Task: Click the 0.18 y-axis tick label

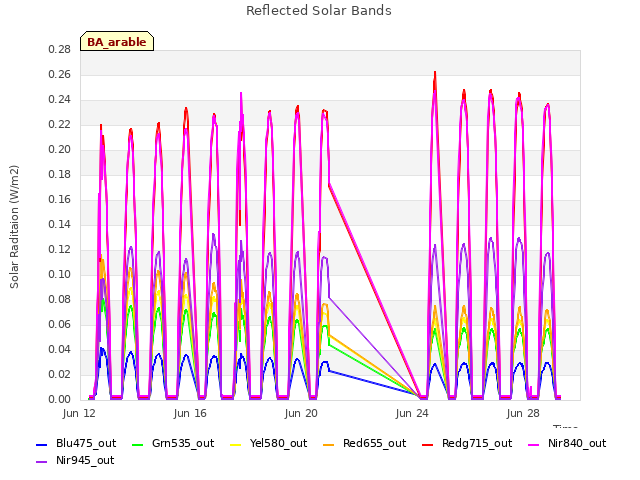Action: (x=60, y=174)
